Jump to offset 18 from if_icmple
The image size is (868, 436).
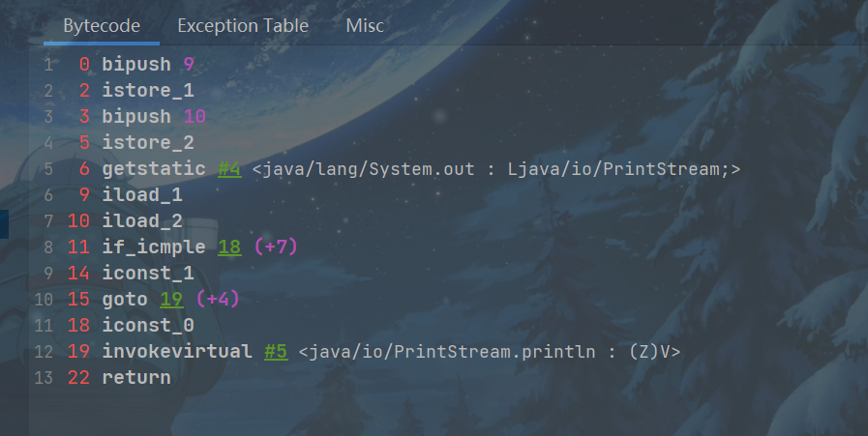(x=229, y=247)
